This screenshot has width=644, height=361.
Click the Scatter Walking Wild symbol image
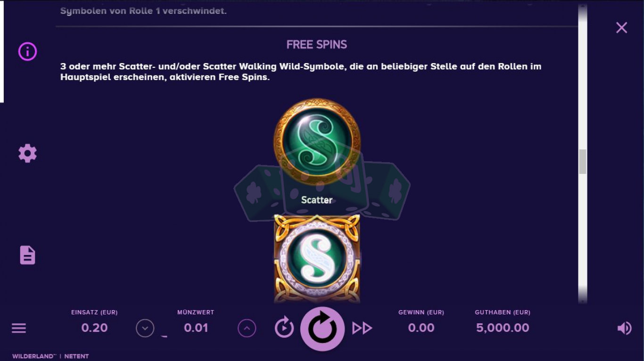pyautogui.click(x=317, y=258)
